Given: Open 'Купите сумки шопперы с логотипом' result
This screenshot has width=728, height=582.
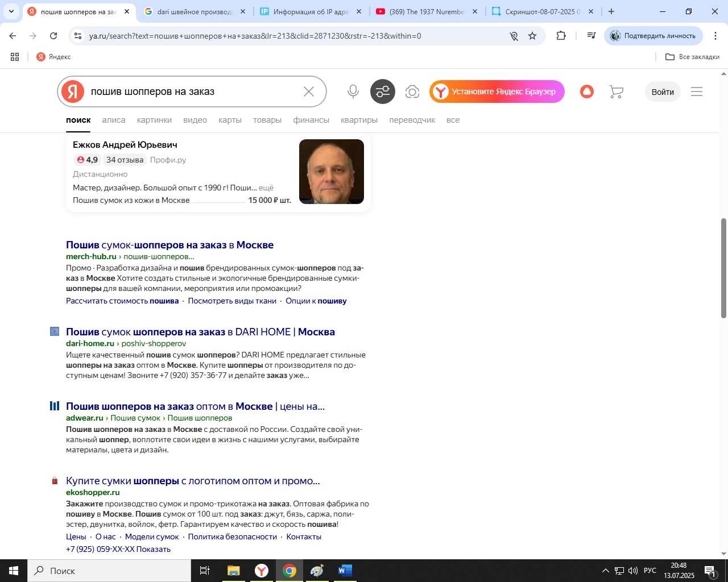Looking at the screenshot, I should coord(193,481).
